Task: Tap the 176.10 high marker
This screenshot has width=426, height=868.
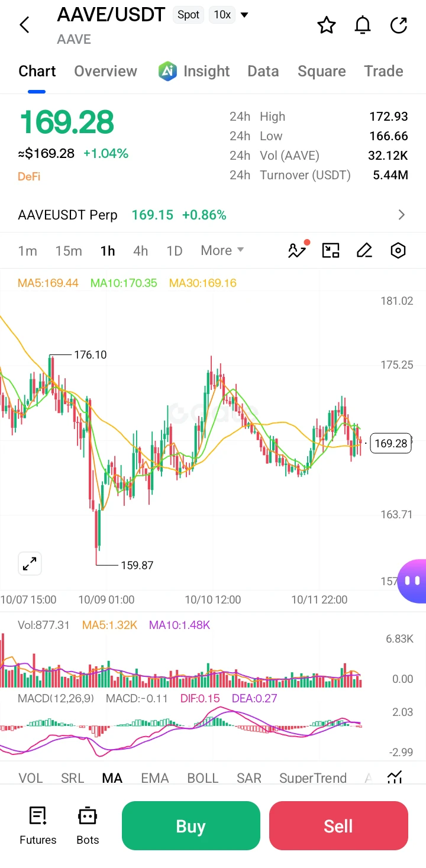Action: coord(90,354)
